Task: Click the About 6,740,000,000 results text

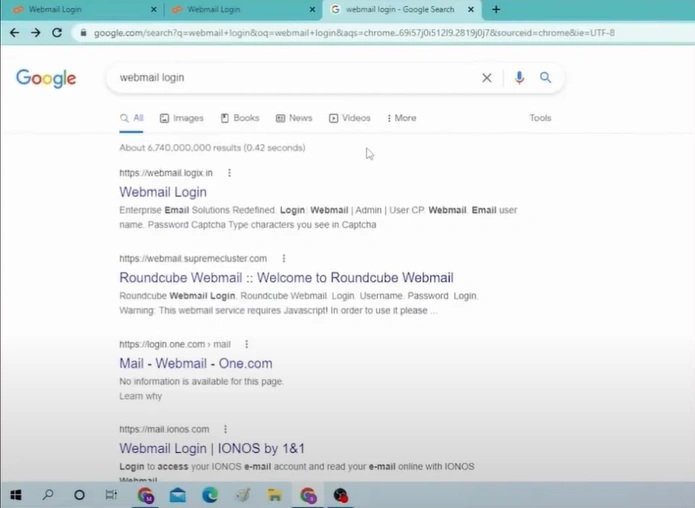Action: [212, 148]
